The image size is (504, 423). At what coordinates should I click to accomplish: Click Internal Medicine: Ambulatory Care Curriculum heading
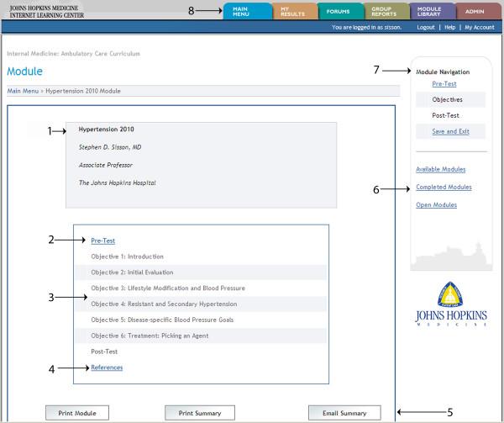[74, 54]
